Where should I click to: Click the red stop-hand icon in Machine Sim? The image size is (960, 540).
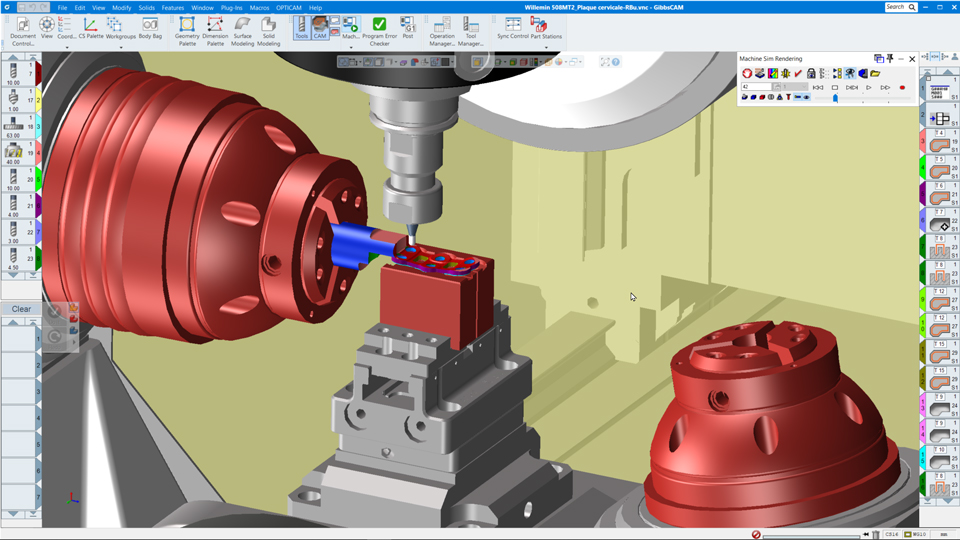point(747,73)
